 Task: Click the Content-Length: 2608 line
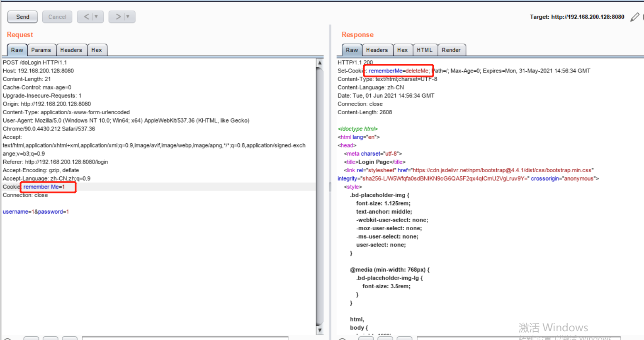(x=365, y=112)
